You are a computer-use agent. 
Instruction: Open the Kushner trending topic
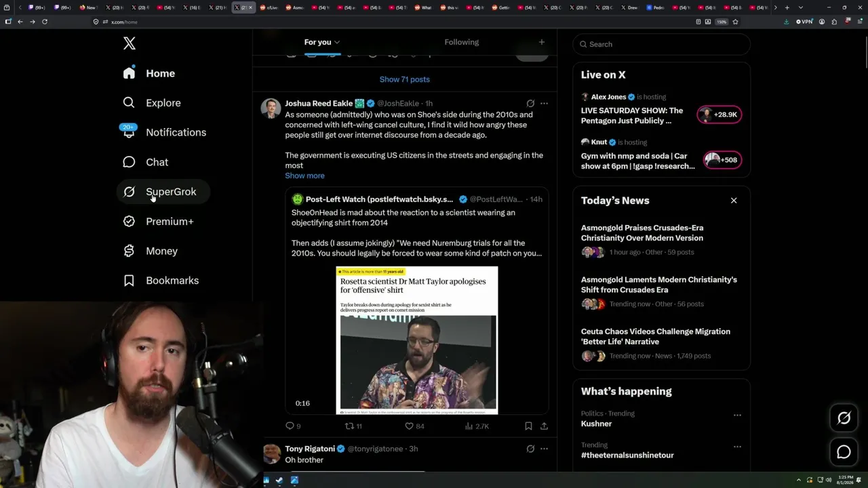596,424
